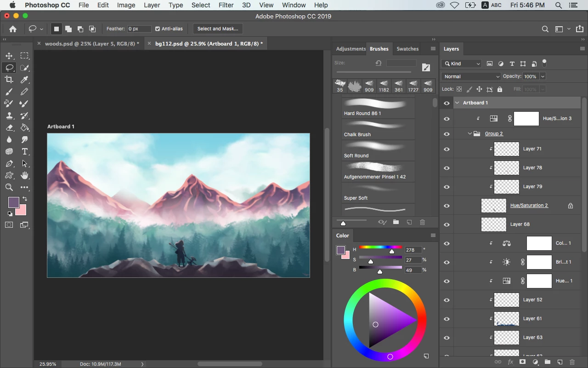The height and width of the screenshot is (368, 588).
Task: Open the layer Kind filter dropdown
Action: pyautogui.click(x=462, y=63)
